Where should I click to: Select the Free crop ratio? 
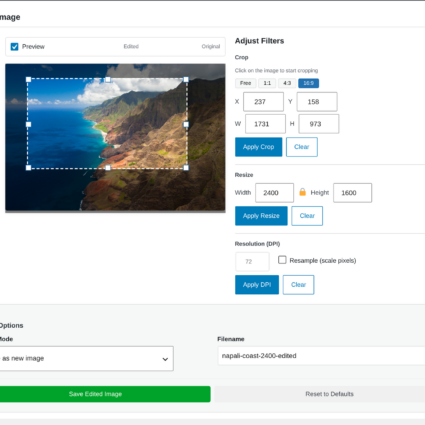245,83
